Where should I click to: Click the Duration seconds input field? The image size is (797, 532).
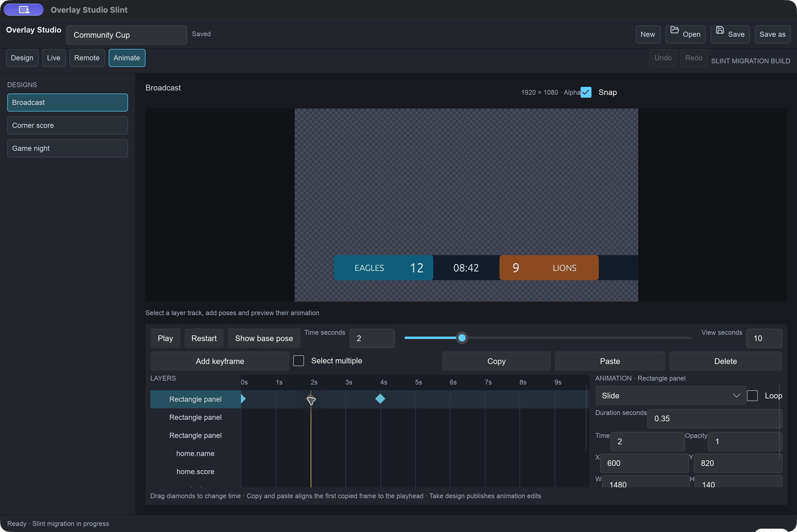point(715,419)
